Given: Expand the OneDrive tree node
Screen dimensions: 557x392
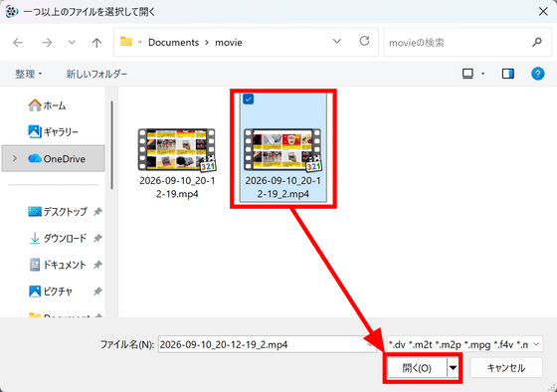Looking at the screenshot, I should point(15,158).
